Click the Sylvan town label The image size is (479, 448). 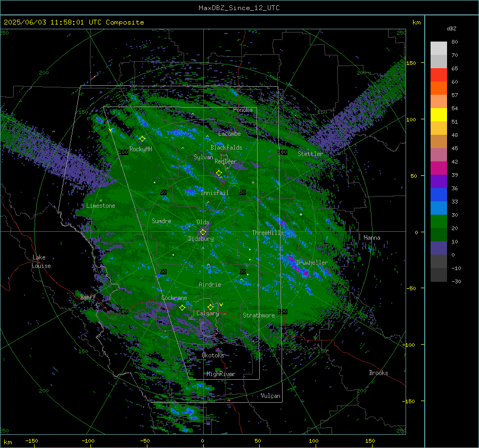point(203,157)
